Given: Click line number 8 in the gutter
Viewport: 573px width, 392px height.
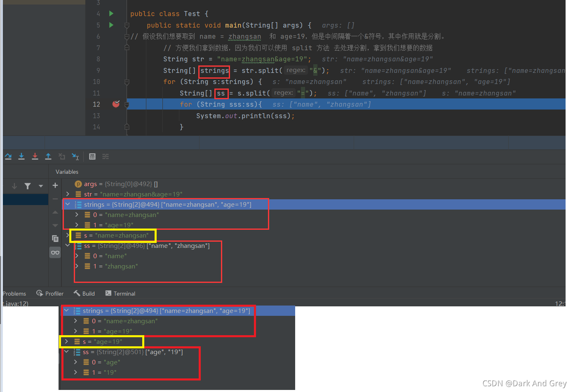Looking at the screenshot, I should pos(98,59).
